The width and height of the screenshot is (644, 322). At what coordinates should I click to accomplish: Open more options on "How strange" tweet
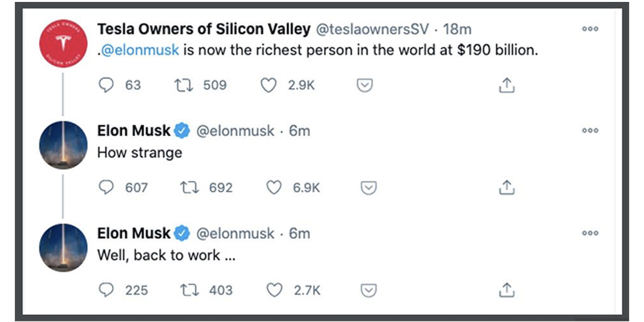tap(590, 131)
